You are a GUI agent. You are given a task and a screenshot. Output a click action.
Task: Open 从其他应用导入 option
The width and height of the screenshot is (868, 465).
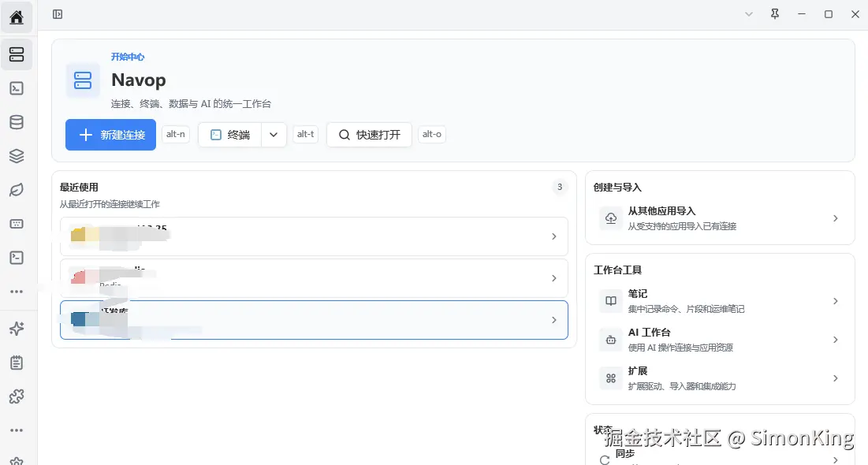pyautogui.click(x=721, y=218)
